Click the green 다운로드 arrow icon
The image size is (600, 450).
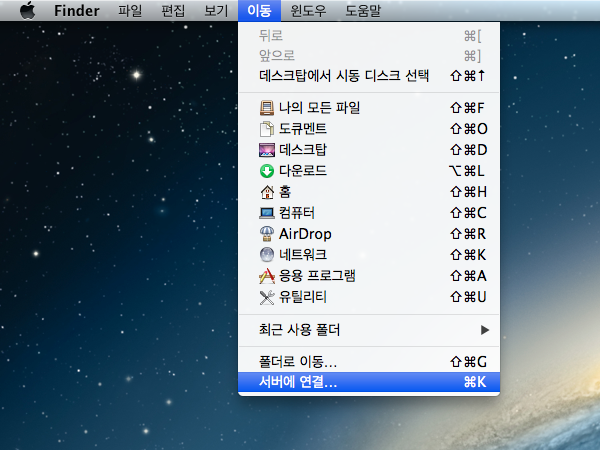(267, 171)
